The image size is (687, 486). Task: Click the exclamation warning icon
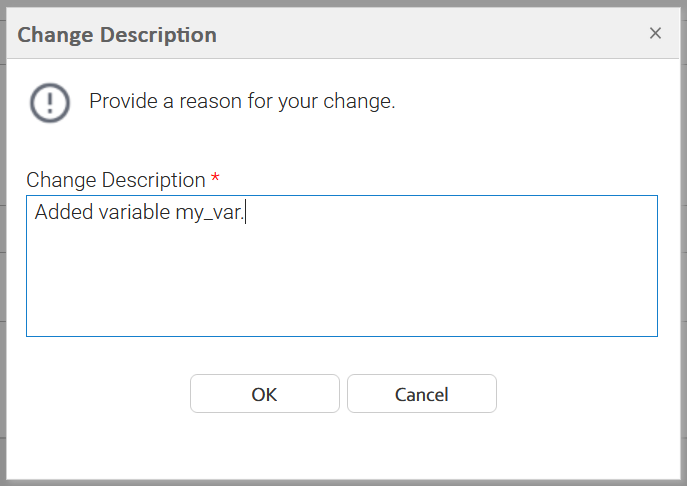point(50,102)
